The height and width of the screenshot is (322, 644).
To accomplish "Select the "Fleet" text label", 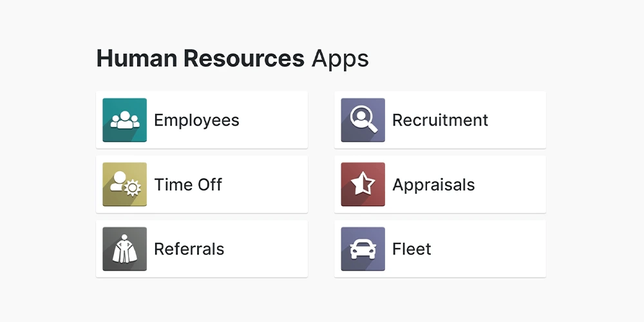I will pos(412,249).
